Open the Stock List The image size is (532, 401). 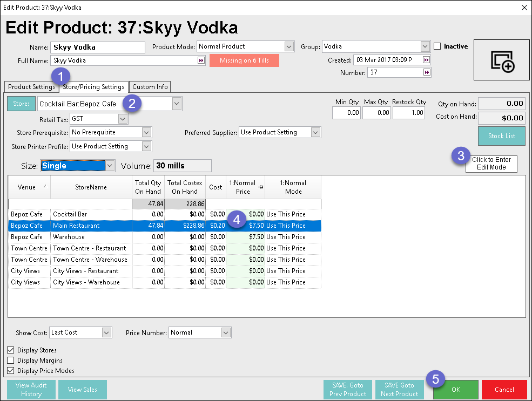501,136
